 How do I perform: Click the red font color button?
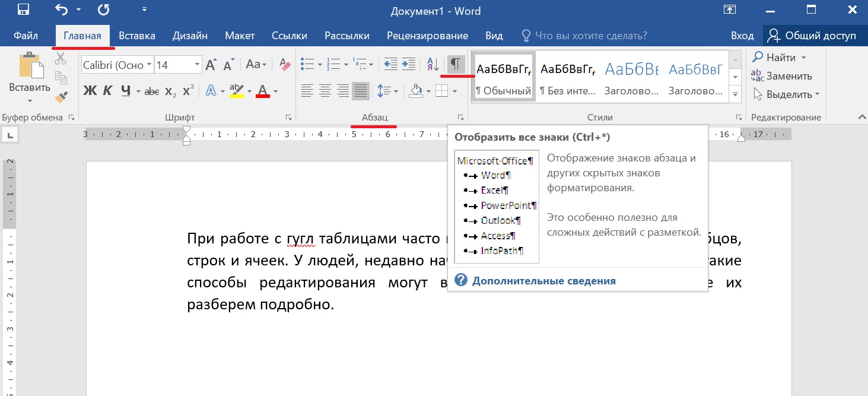pyautogui.click(x=263, y=91)
